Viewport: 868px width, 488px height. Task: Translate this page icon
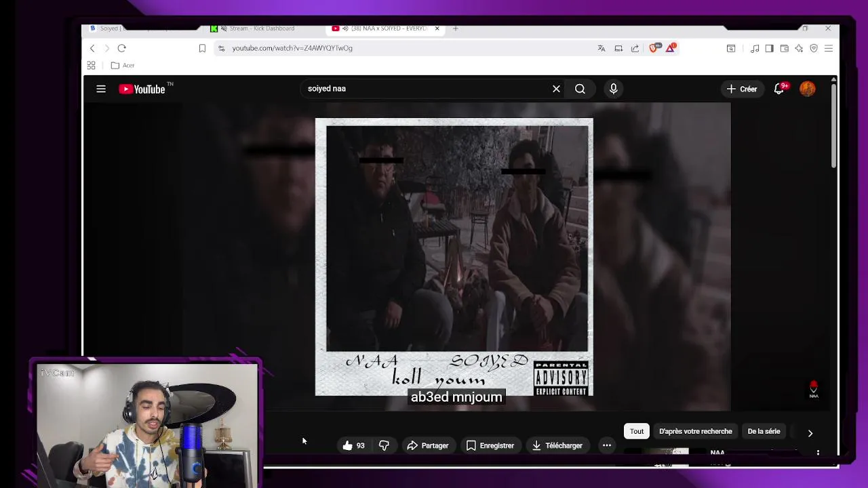click(601, 48)
